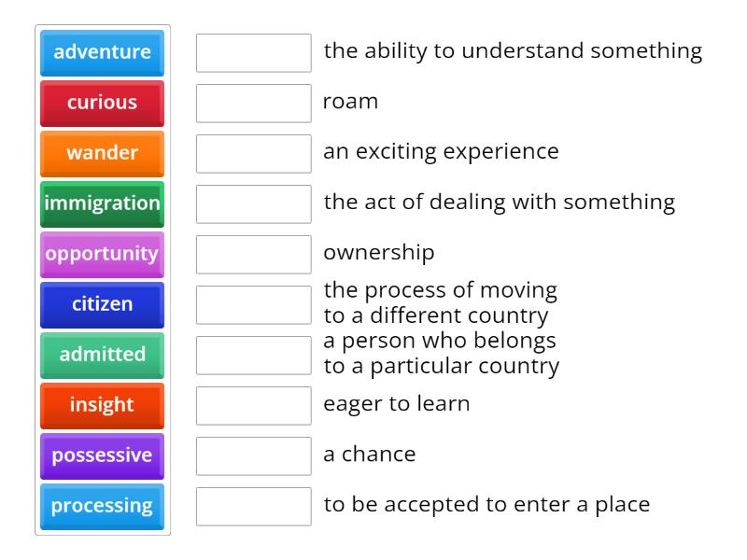Click the answer box for 'ownership'
The width and height of the screenshot is (747, 560).
(x=254, y=254)
